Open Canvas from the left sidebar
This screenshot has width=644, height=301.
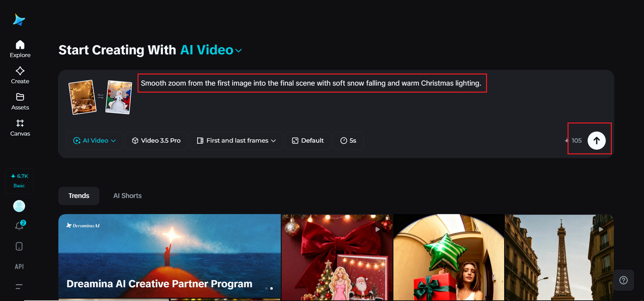(20, 128)
